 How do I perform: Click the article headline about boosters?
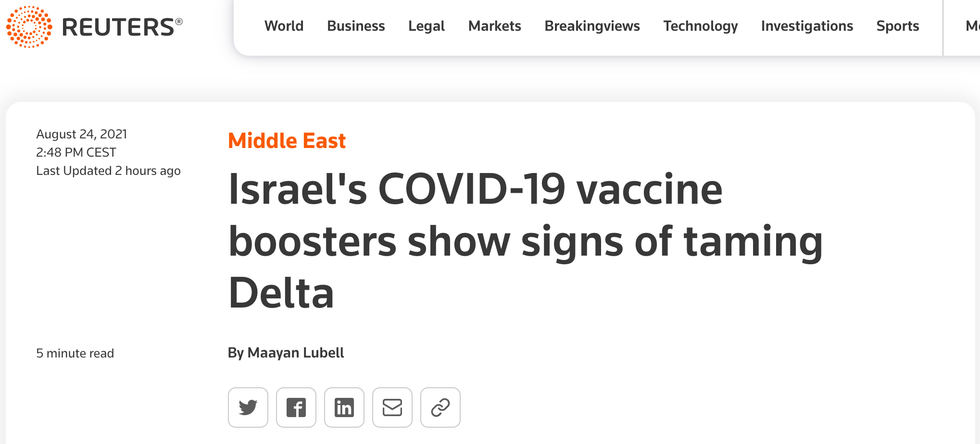525,240
